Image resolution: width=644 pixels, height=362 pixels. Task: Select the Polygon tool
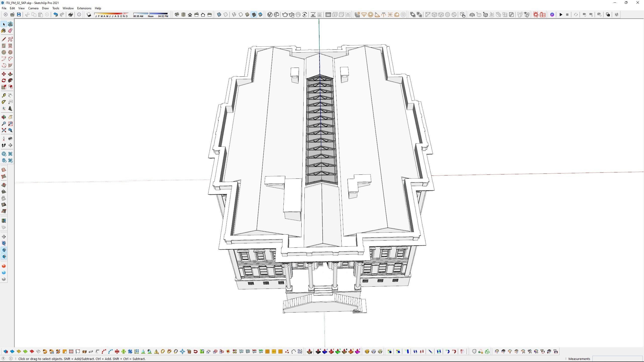pos(10,52)
